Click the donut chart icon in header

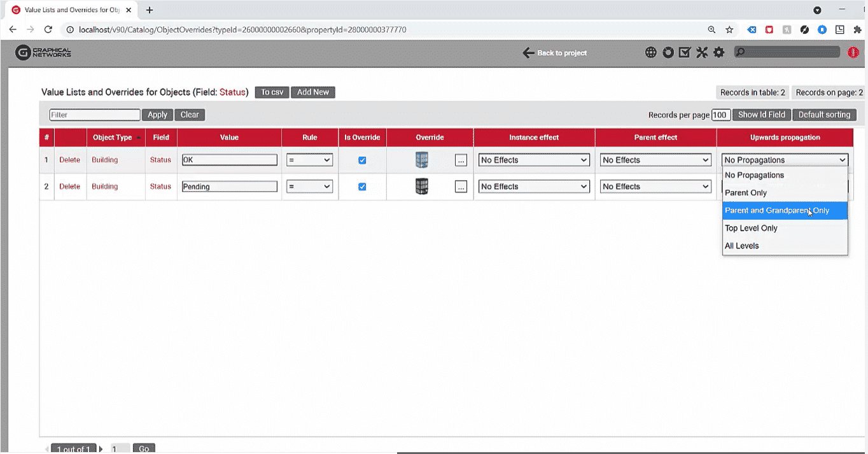[x=668, y=53]
